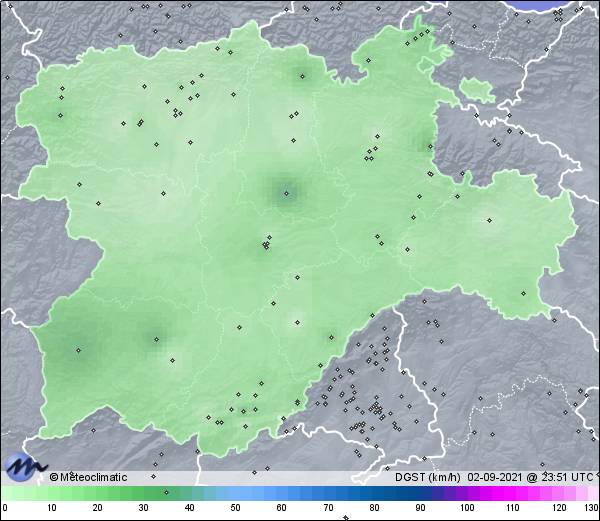Click the 23:51 UTC timestamp
Viewport: 600px width, 521px height.
pyautogui.click(x=565, y=477)
